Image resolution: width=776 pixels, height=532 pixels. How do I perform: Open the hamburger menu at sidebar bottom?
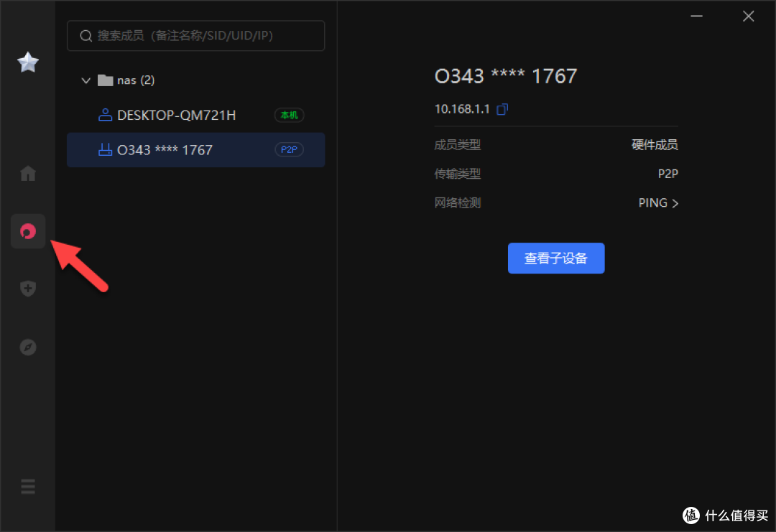(x=28, y=487)
